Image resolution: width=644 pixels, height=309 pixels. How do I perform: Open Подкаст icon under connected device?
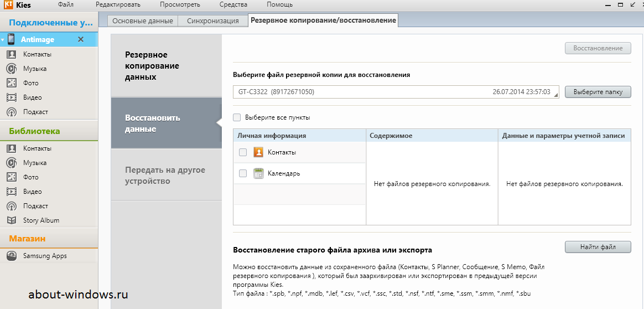12,112
